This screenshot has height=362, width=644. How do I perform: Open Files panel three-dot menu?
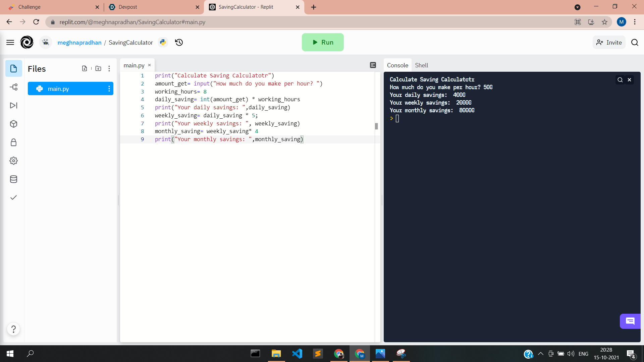(109, 68)
